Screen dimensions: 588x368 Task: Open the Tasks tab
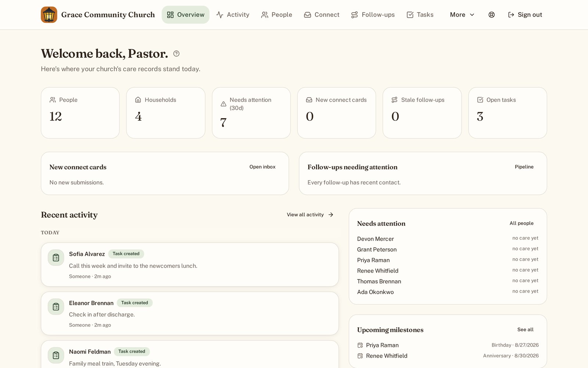click(x=420, y=15)
